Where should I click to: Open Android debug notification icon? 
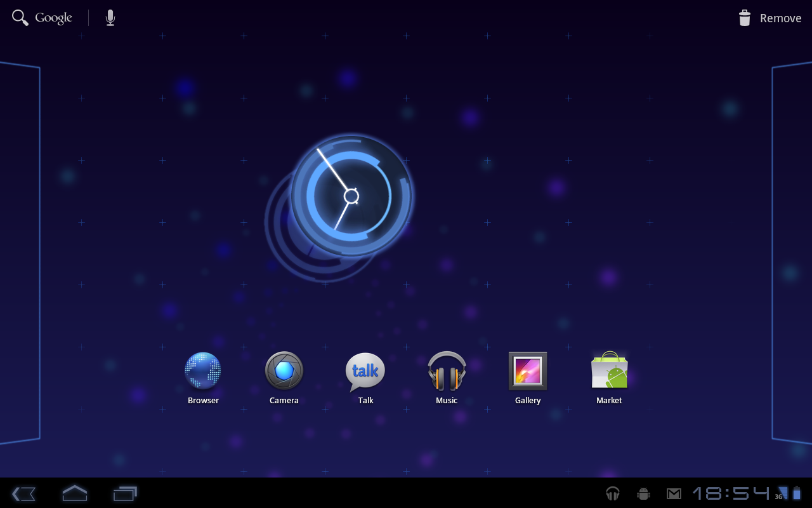point(643,493)
